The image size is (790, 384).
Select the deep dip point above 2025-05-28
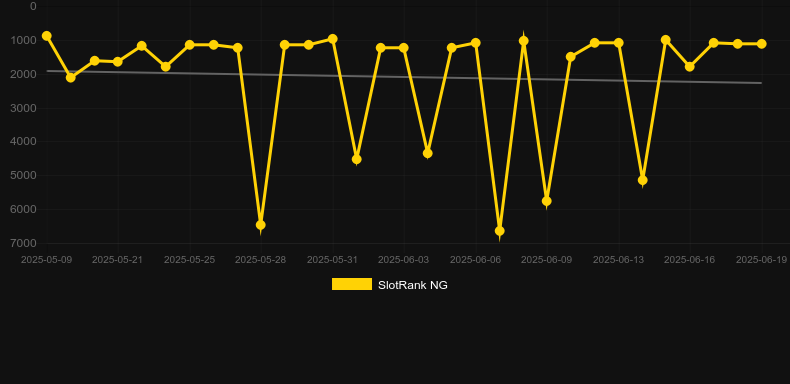coord(260,225)
